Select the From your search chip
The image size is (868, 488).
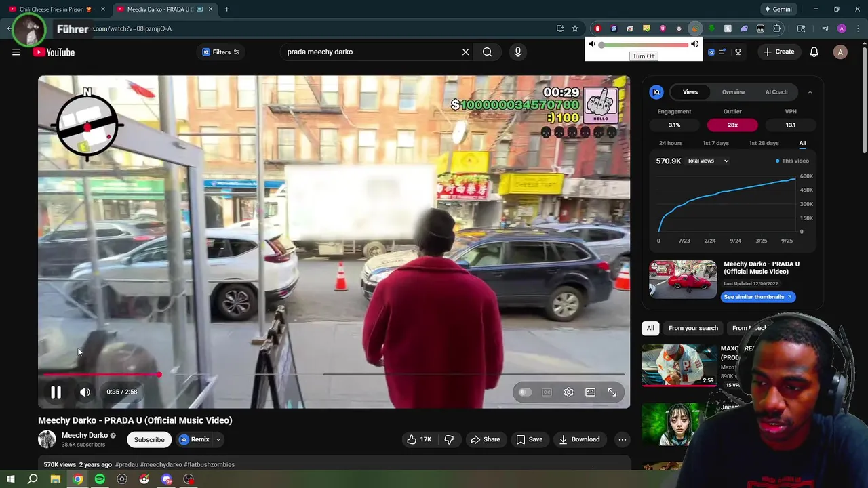point(693,328)
